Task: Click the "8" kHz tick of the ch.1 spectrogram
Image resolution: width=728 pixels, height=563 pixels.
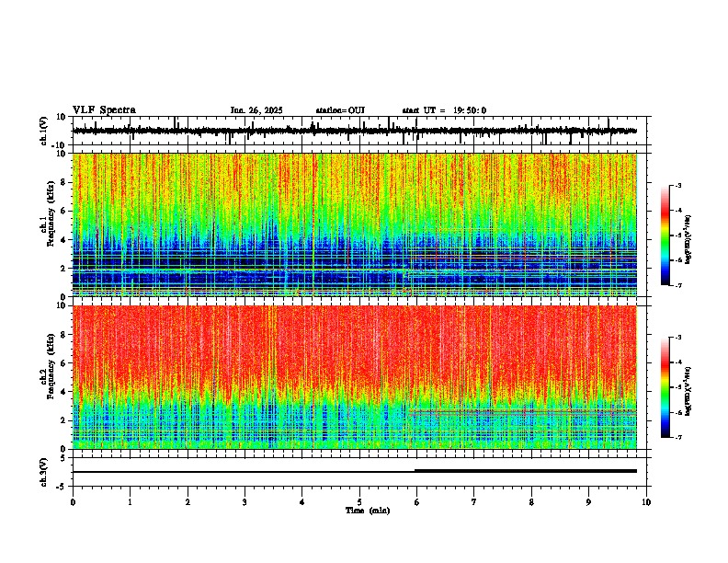Action: coord(64,182)
